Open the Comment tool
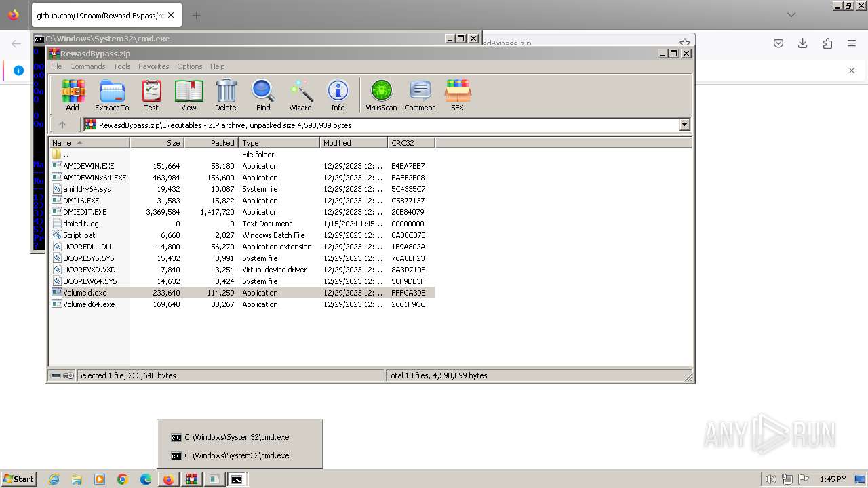 [420, 95]
